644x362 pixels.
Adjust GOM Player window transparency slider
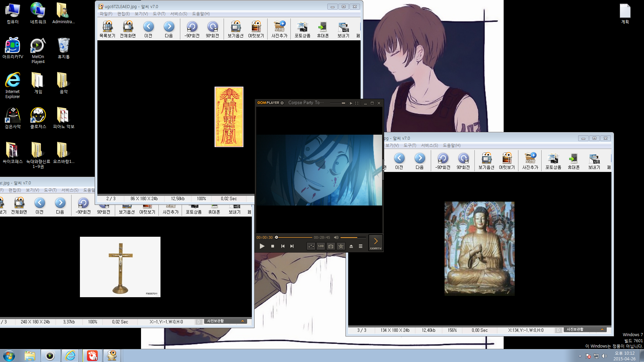point(337,103)
